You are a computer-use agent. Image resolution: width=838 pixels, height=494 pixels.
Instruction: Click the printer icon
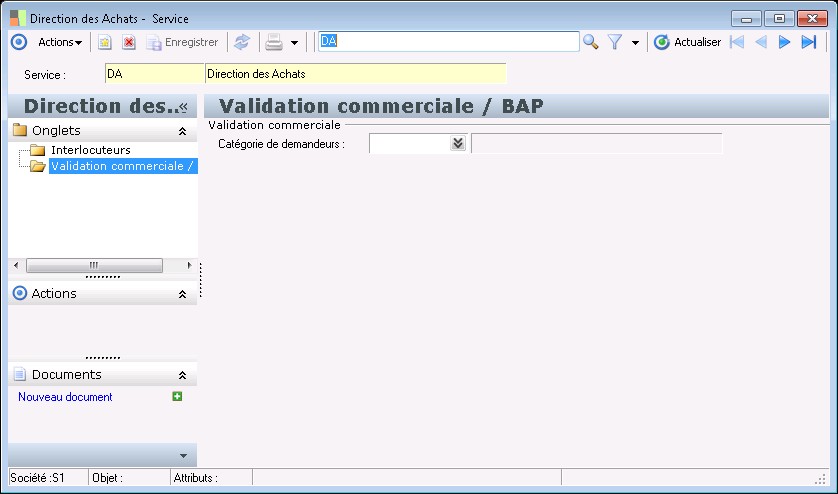pos(274,42)
